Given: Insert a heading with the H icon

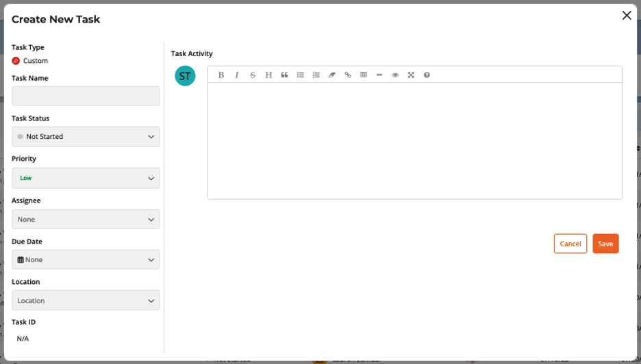Looking at the screenshot, I should 268,75.
